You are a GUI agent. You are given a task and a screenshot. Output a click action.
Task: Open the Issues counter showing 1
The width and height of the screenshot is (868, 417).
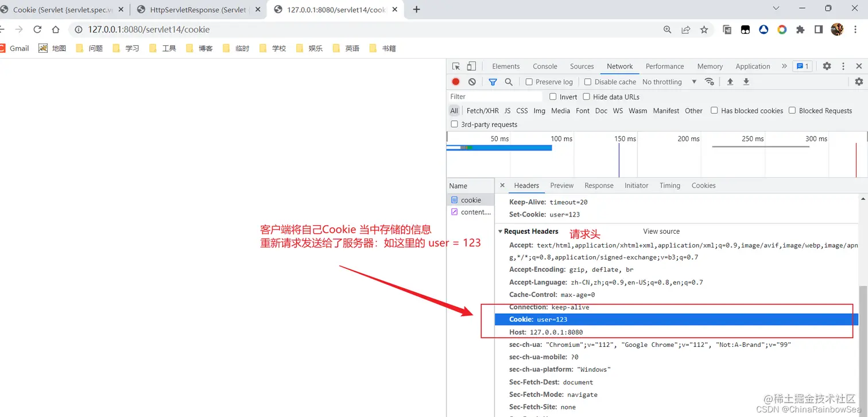click(801, 66)
